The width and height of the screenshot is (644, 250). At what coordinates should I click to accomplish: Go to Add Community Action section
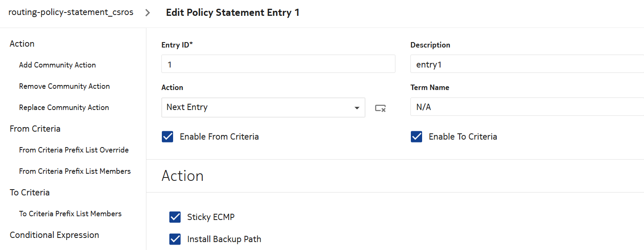click(58, 65)
